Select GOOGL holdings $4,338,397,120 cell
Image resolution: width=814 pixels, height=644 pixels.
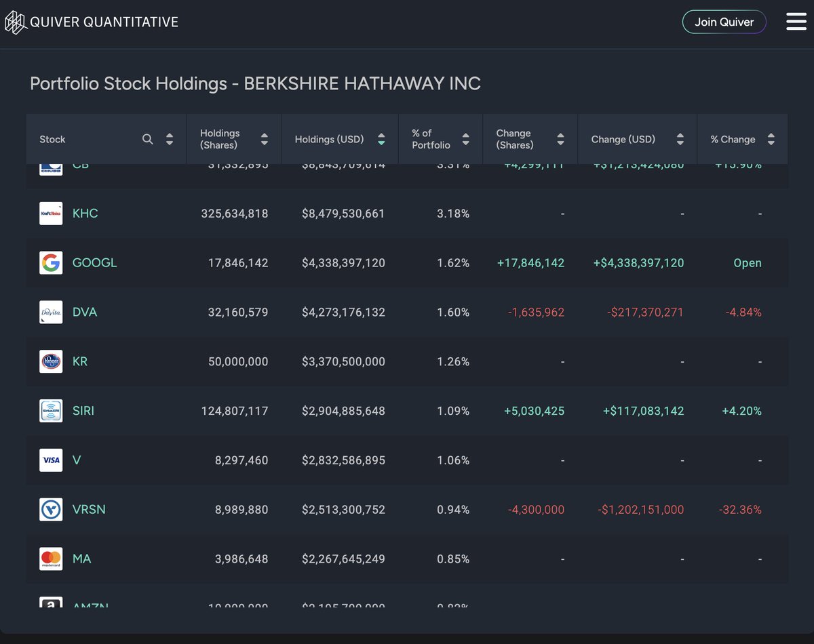[x=343, y=263]
